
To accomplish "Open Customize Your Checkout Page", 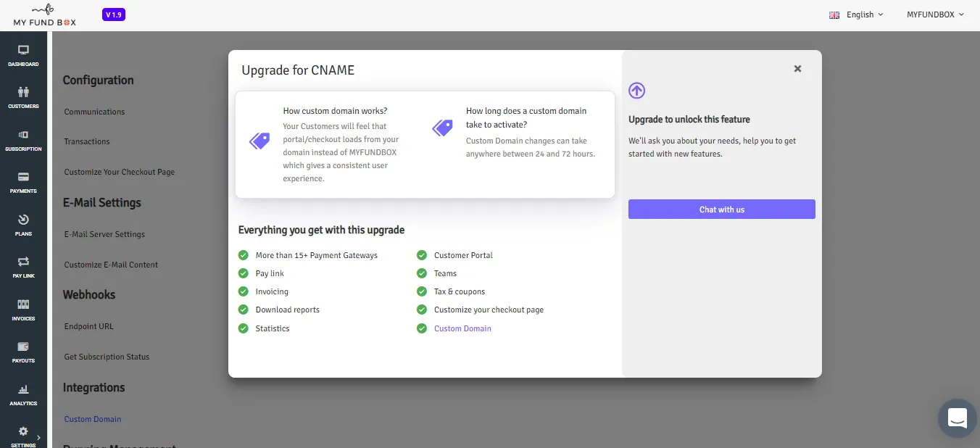I will (x=120, y=172).
